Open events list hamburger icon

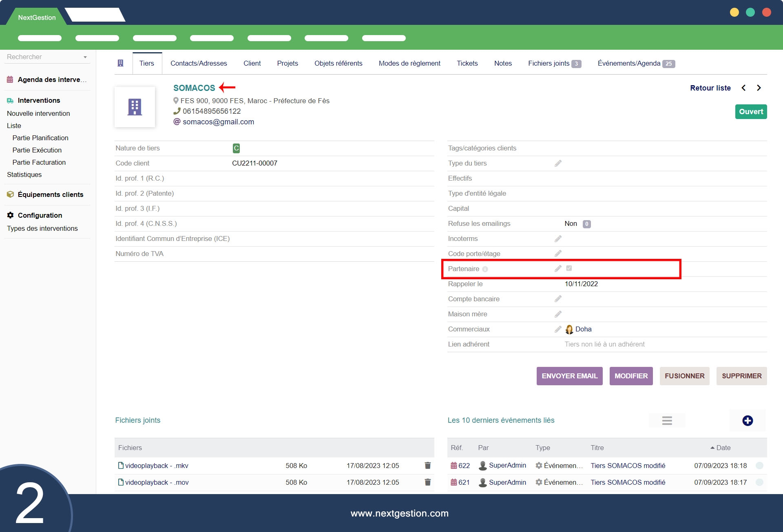click(667, 421)
